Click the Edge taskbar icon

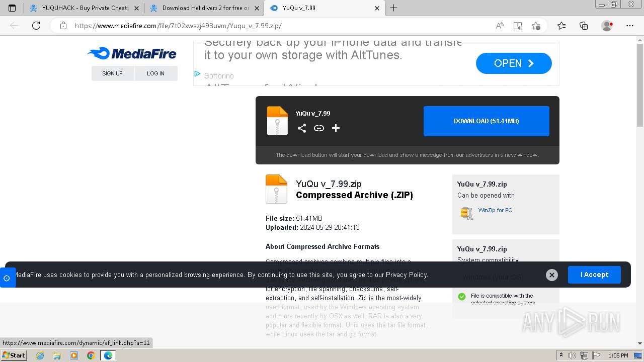pos(108,355)
